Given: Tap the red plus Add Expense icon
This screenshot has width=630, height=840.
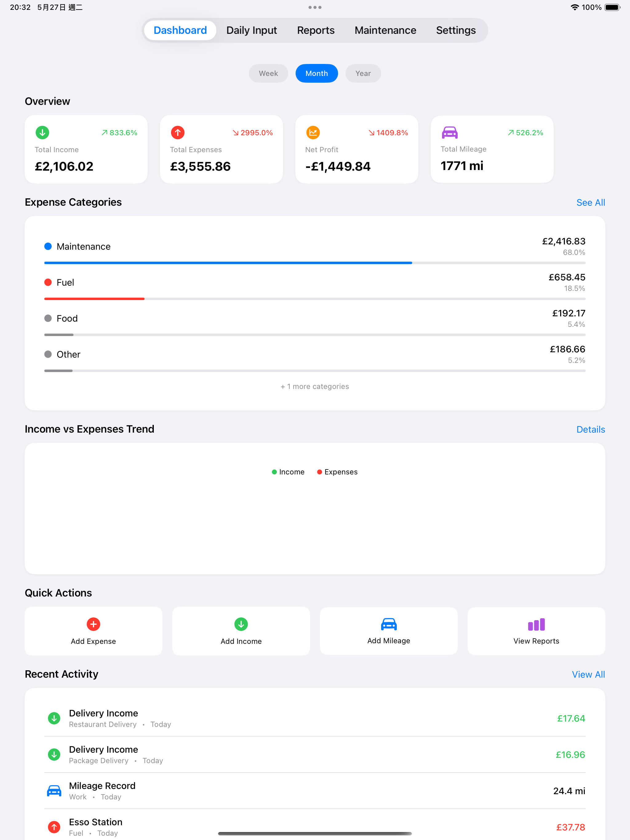Looking at the screenshot, I should [x=93, y=624].
